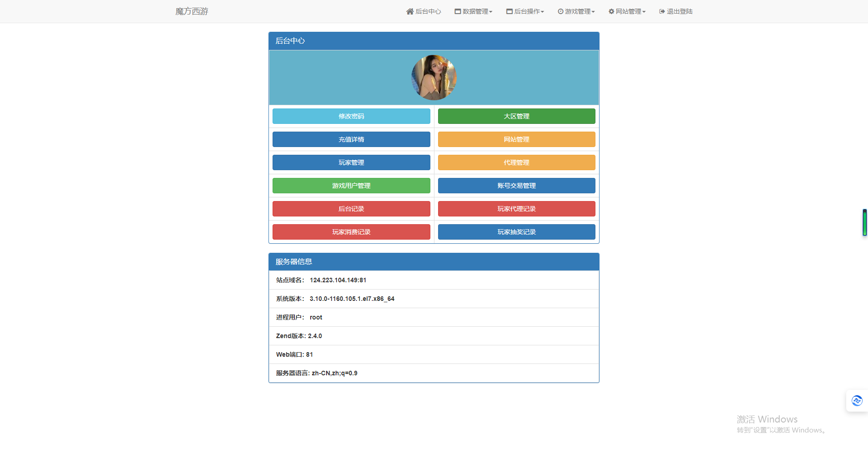
Task: Open the red 后台记录 button
Action: [x=351, y=209]
